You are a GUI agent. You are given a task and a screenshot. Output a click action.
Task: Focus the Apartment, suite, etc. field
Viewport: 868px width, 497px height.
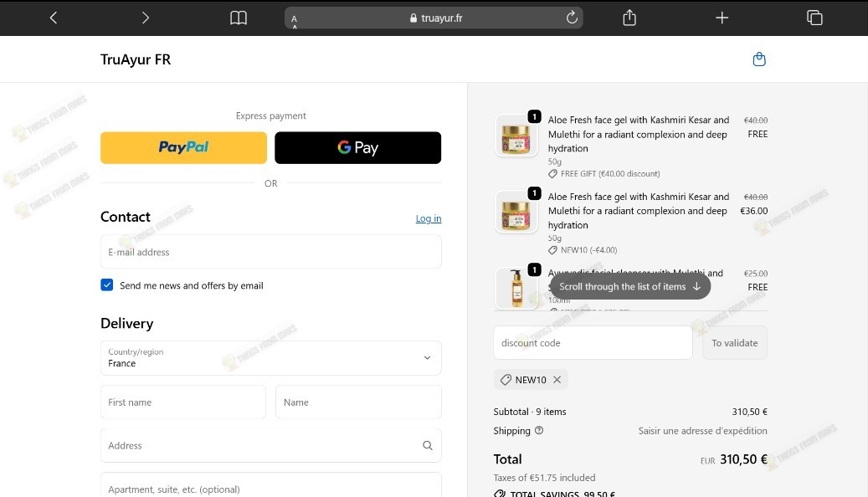[x=271, y=487]
